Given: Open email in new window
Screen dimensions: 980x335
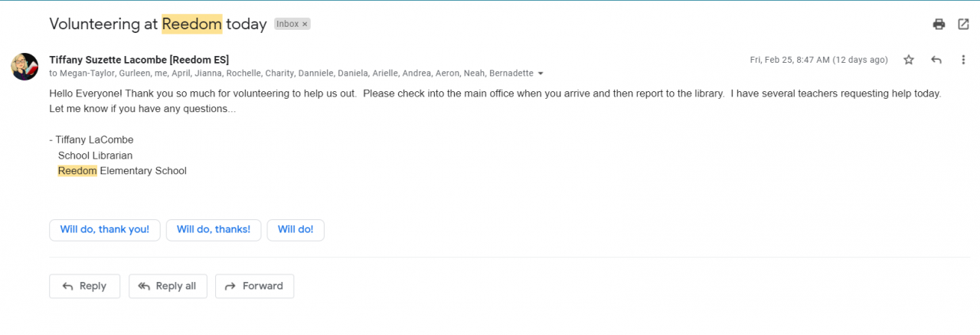Looking at the screenshot, I should coord(963,24).
